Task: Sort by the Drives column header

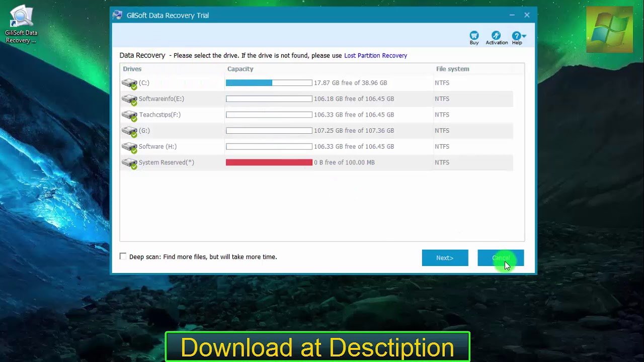Action: click(x=132, y=69)
